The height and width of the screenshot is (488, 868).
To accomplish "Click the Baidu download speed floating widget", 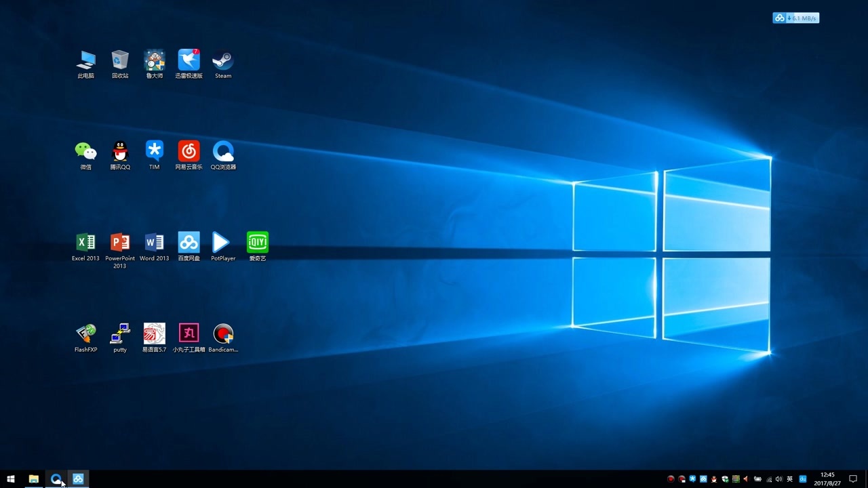I will pyautogui.click(x=795, y=18).
